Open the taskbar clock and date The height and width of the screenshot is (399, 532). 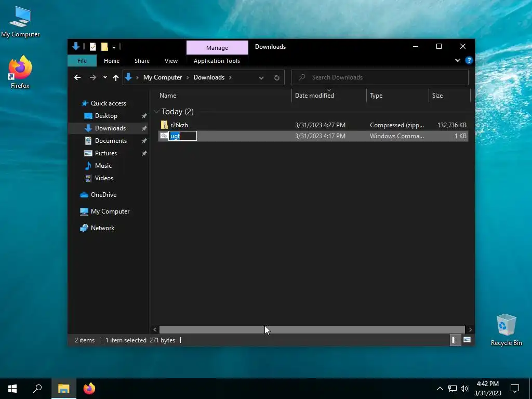487,389
